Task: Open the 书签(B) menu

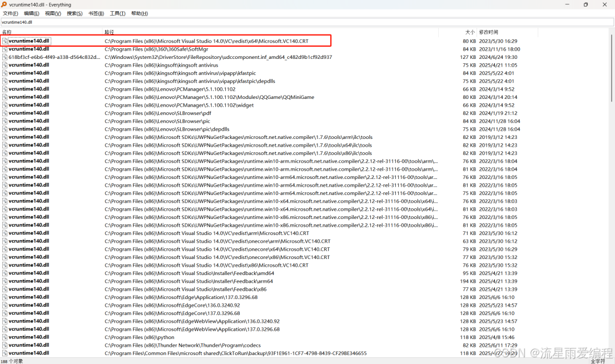Action: (96, 13)
